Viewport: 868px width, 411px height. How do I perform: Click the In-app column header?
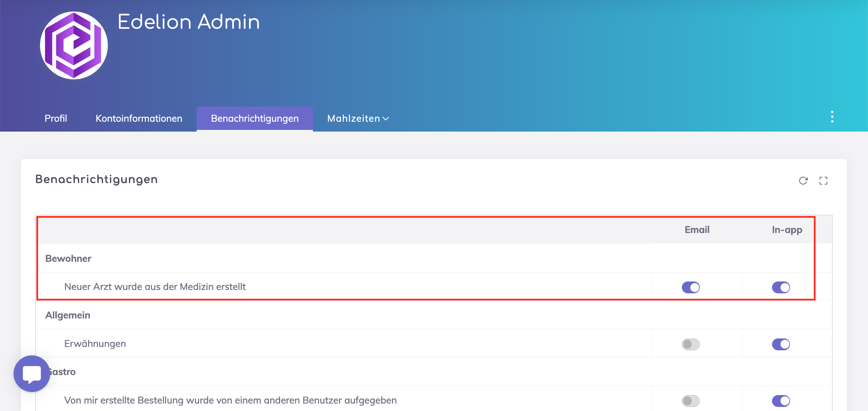coord(787,230)
